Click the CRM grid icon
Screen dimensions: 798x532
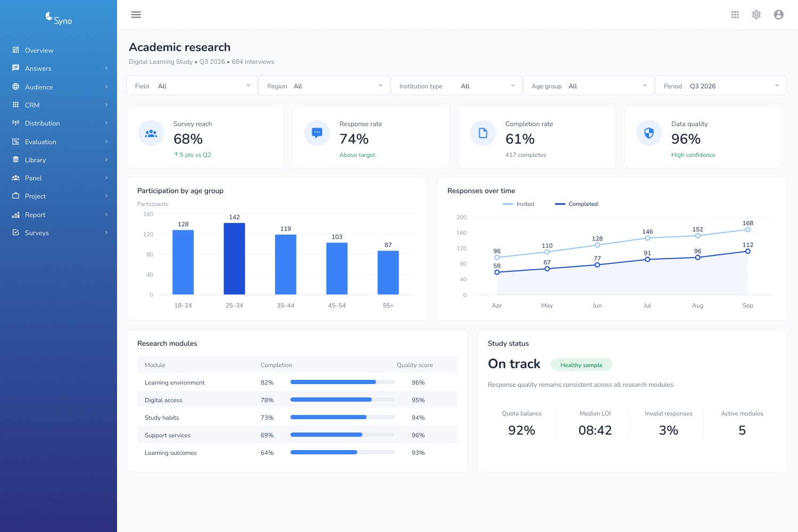pos(15,105)
